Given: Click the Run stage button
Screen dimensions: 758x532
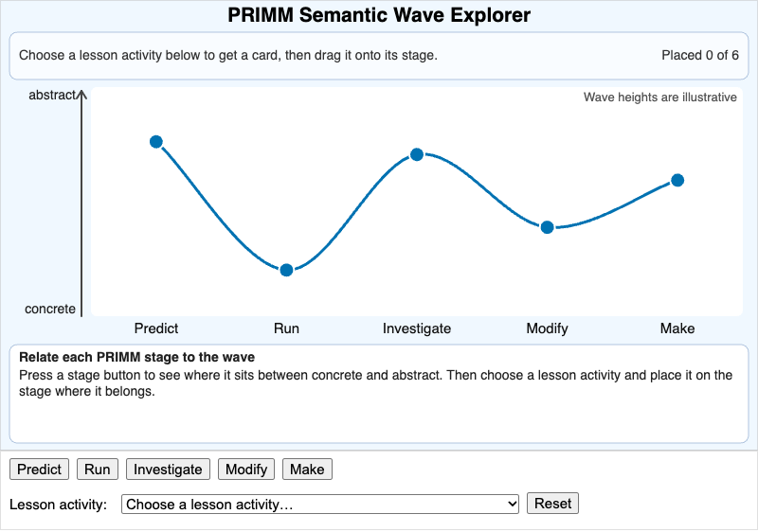Looking at the screenshot, I should (98, 470).
